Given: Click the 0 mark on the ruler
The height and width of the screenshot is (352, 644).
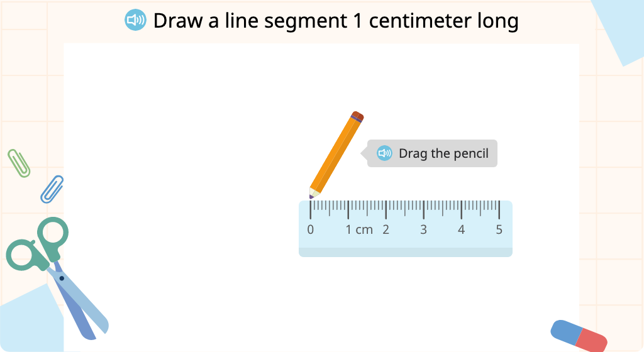Looking at the screenshot, I should click(x=311, y=229).
